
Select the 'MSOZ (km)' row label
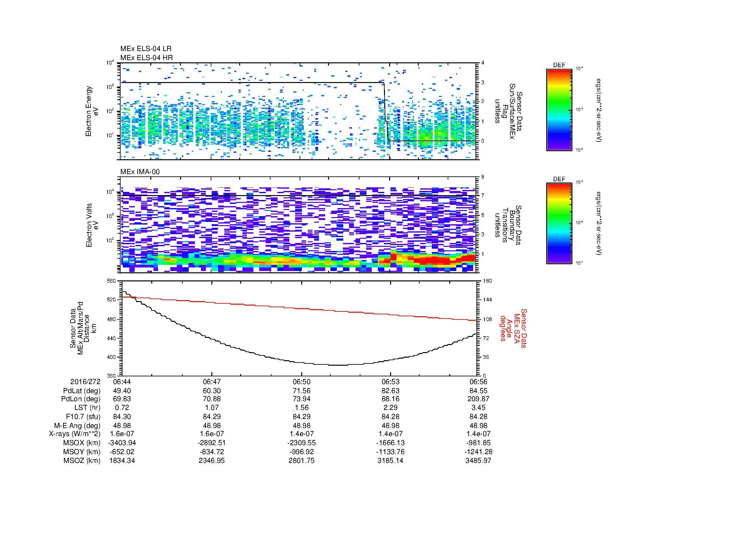pos(82,461)
